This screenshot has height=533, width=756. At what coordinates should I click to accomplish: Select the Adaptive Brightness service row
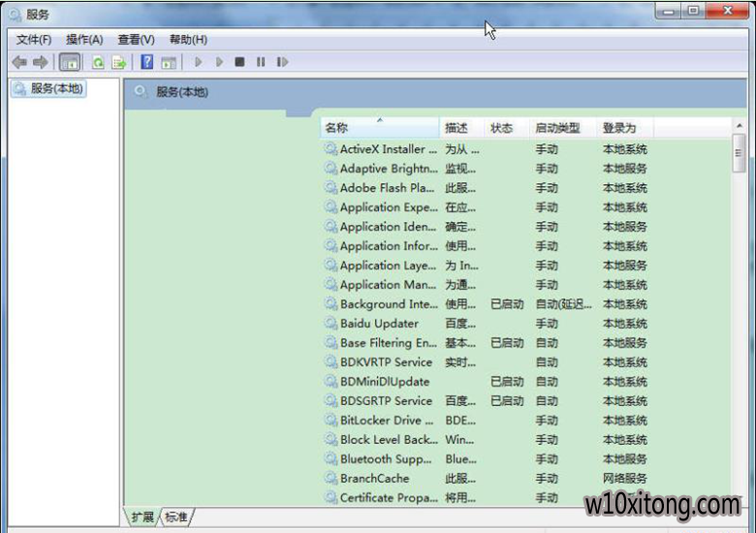pos(486,169)
